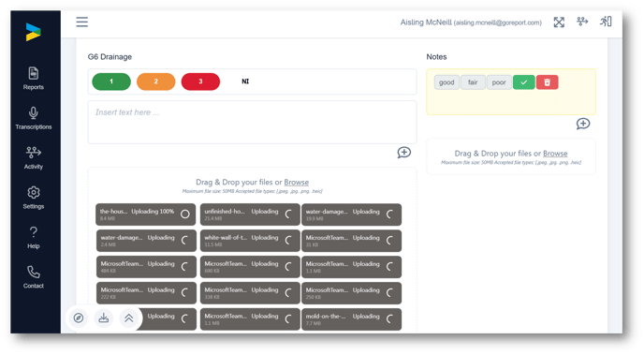Open Activity in the sidebar
Viewport: 644px width, 355px height.
pyautogui.click(x=34, y=158)
